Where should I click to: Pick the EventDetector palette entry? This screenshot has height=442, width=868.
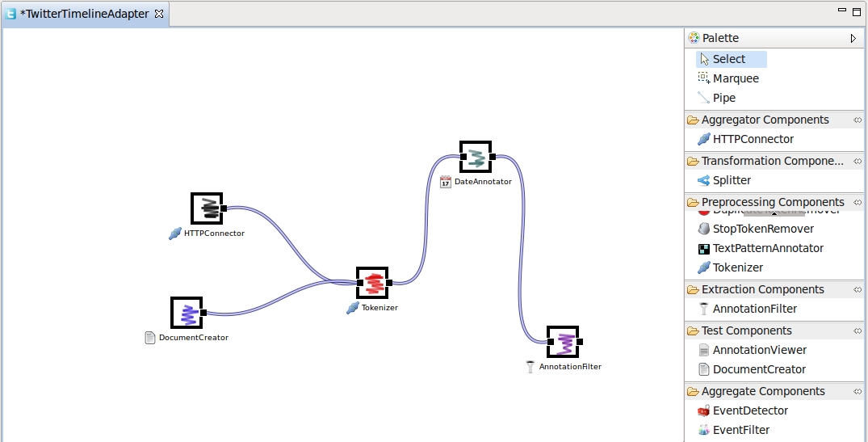pyautogui.click(x=743, y=410)
